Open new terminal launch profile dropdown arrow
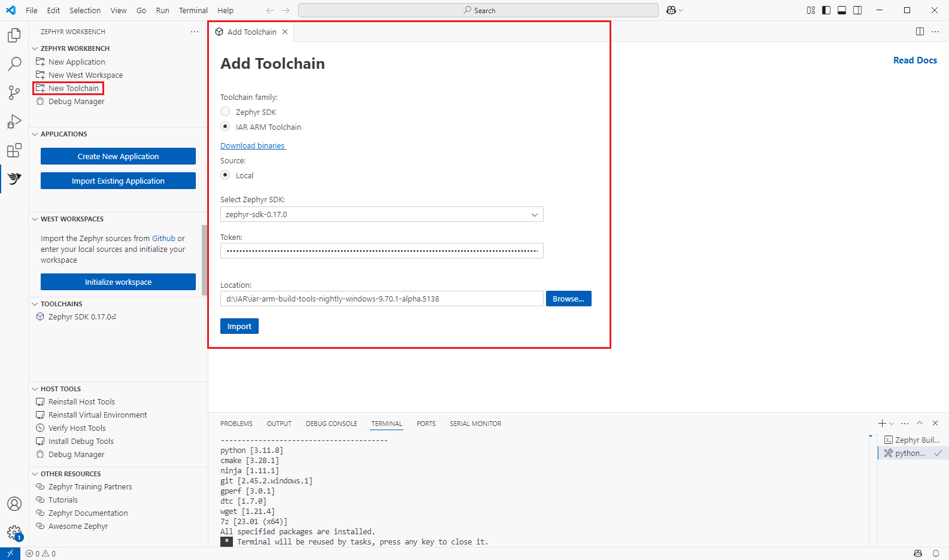 point(892,424)
